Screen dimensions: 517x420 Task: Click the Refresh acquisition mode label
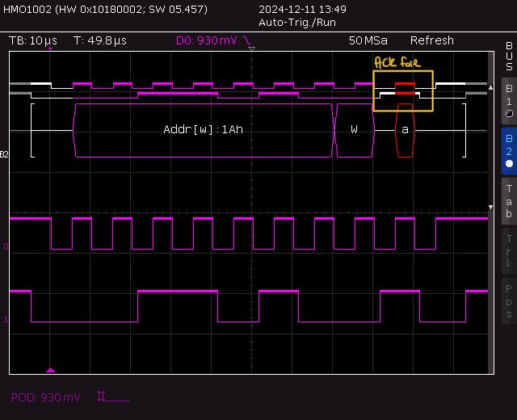[x=431, y=40]
